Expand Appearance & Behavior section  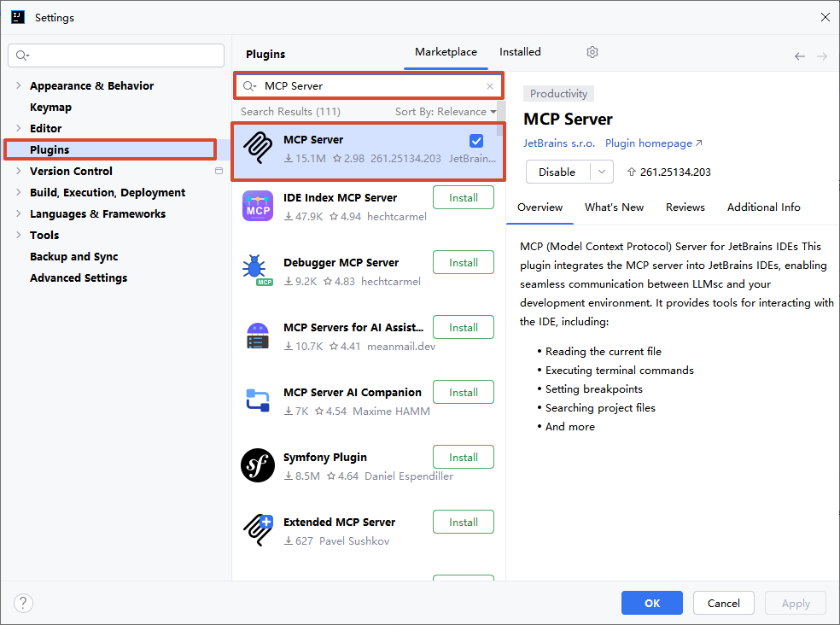[x=18, y=85]
